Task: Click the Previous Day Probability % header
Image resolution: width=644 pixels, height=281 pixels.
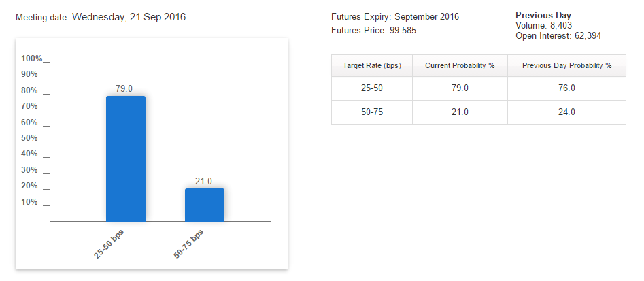Action: [x=566, y=66]
